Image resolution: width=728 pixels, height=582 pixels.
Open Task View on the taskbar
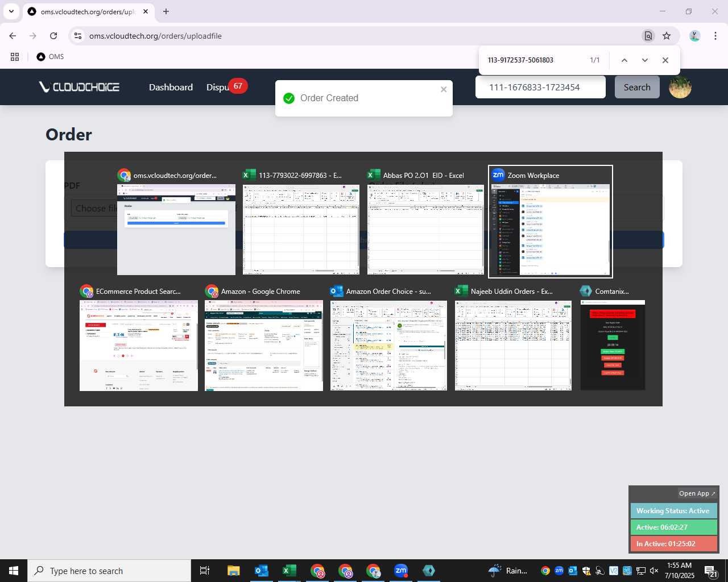(205, 571)
